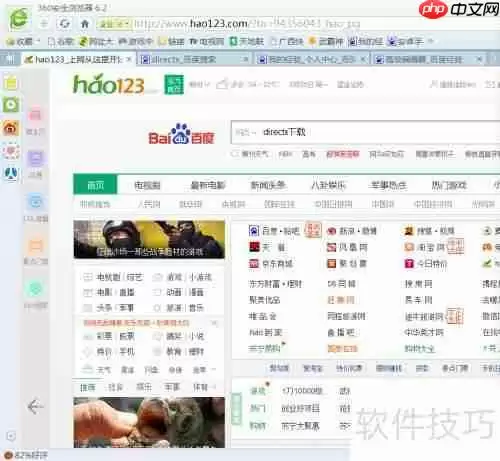Open the pink round icon in sidebar
500x461 pixels.
(11, 151)
